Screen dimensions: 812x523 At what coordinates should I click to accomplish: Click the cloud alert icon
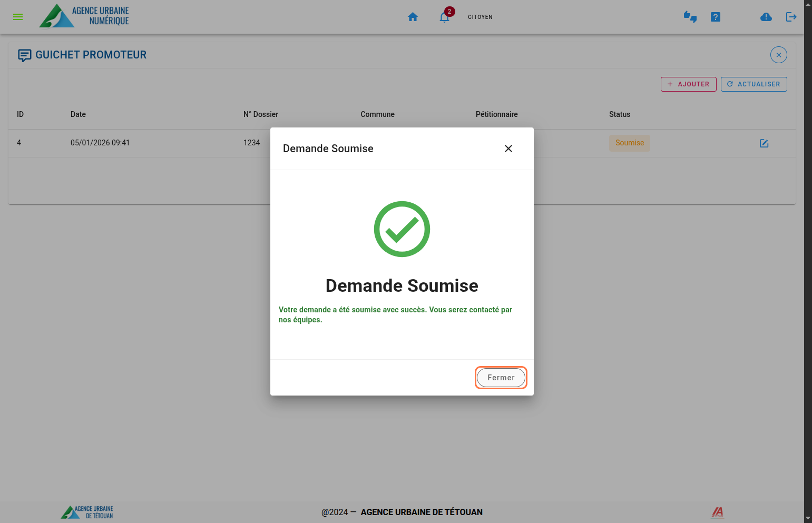coord(766,17)
